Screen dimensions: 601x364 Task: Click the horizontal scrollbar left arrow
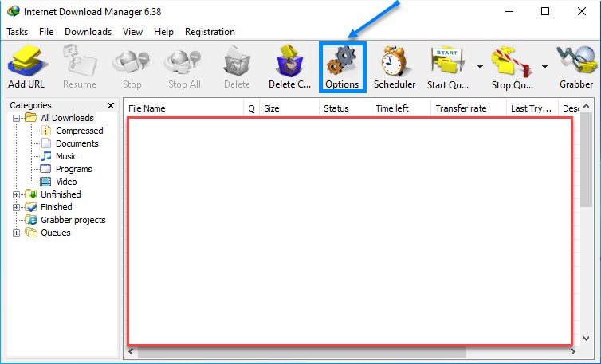tap(131, 352)
